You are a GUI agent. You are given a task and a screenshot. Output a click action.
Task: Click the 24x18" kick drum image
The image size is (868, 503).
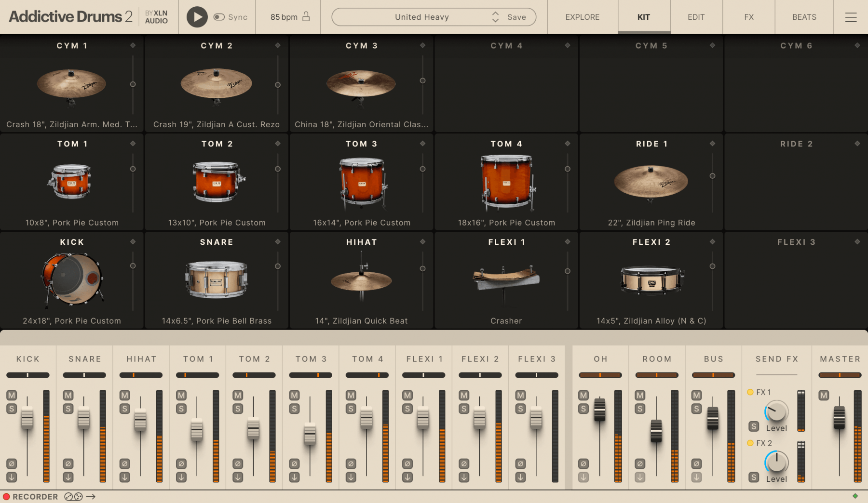click(x=72, y=280)
